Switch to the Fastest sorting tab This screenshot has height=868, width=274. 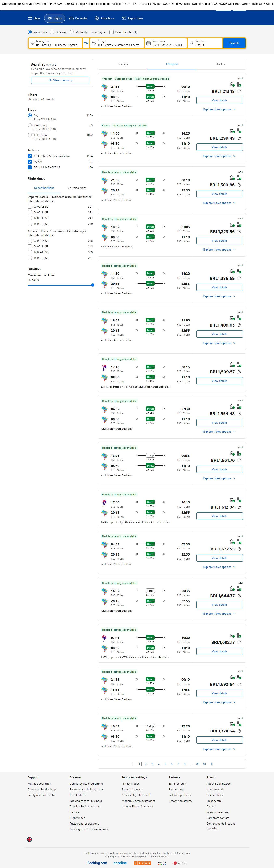pos(221,64)
